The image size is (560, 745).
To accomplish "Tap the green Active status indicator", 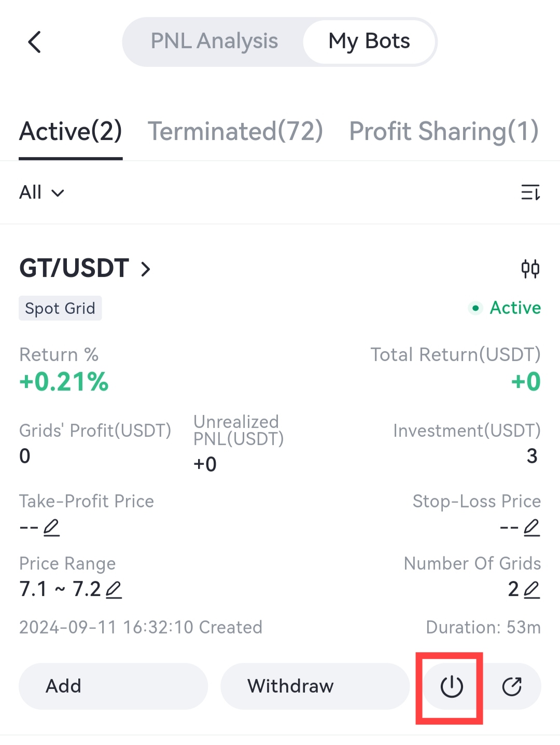I will click(x=506, y=308).
